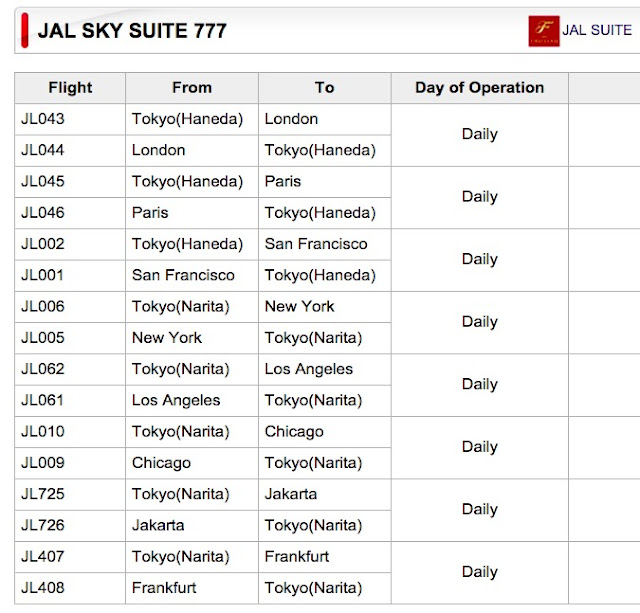This screenshot has width=640, height=613.
Task: Click Tokyo(Narita) destination in JL726 row
Action: 314,525
